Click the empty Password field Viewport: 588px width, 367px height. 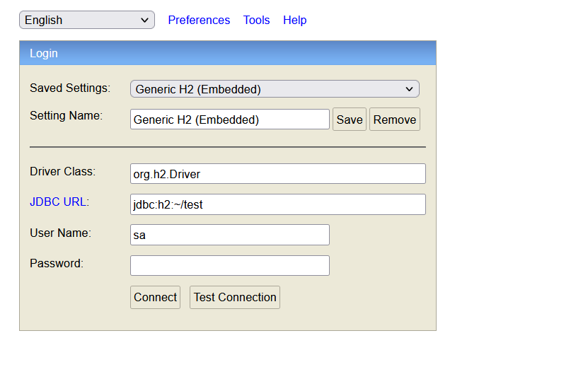pos(229,265)
